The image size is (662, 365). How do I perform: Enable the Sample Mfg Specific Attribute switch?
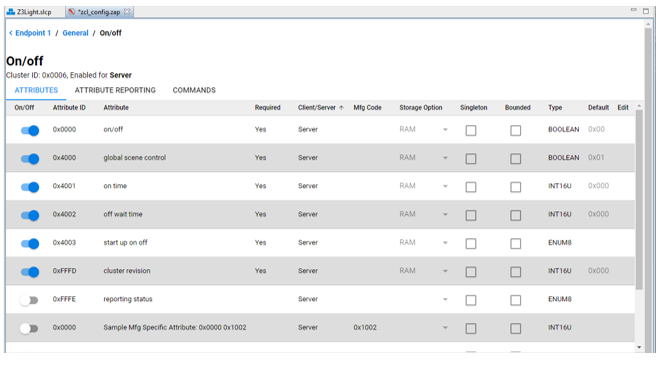(x=29, y=328)
